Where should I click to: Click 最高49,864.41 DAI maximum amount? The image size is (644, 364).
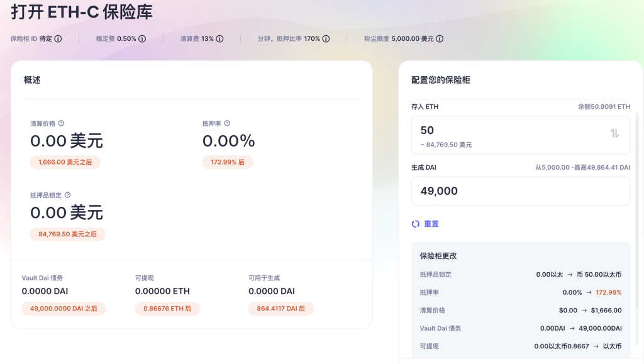[602, 167]
